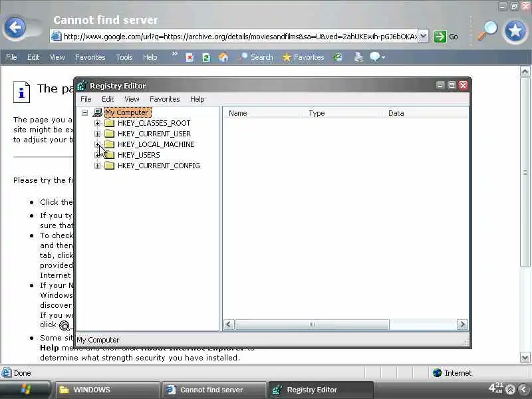This screenshot has height=399, width=532.
Task: Expand HKEY_LOCAL_MACHINE key
Action: [97, 144]
